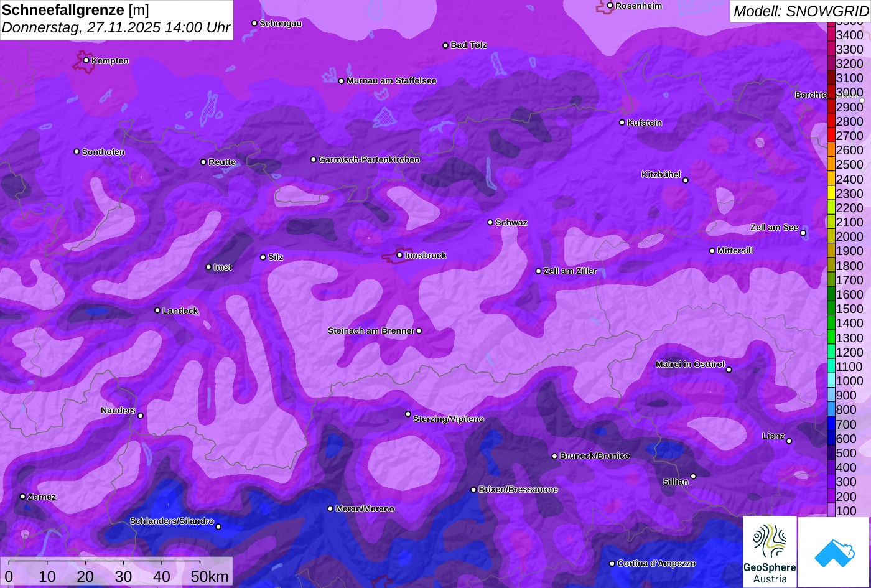Click the Sillian marker dot
871x588 pixels.
tap(693, 477)
